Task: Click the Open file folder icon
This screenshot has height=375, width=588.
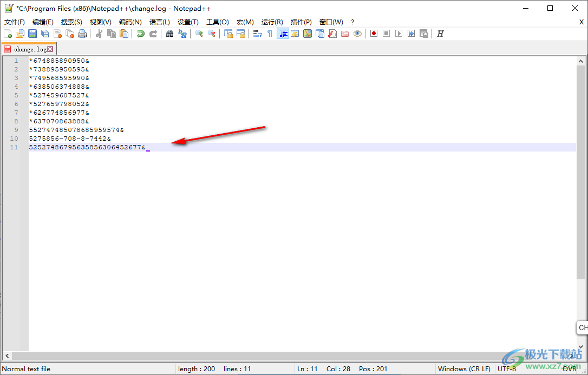Action: point(20,34)
